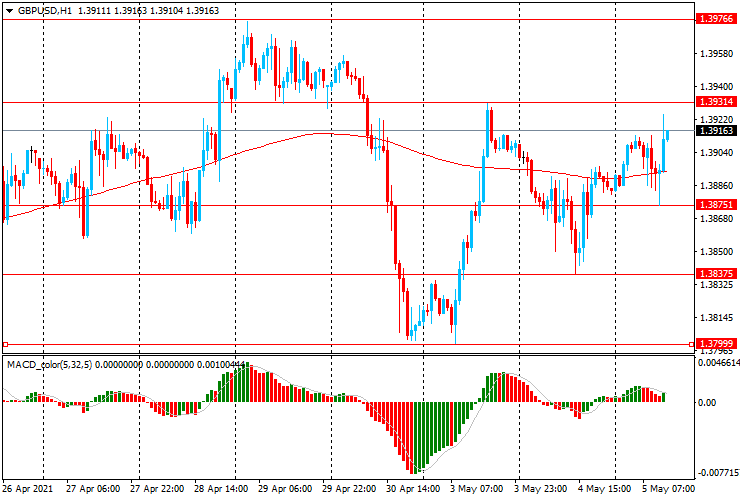Select the 1.37999 red level label
This screenshot has width=740, height=500.
coord(716,344)
